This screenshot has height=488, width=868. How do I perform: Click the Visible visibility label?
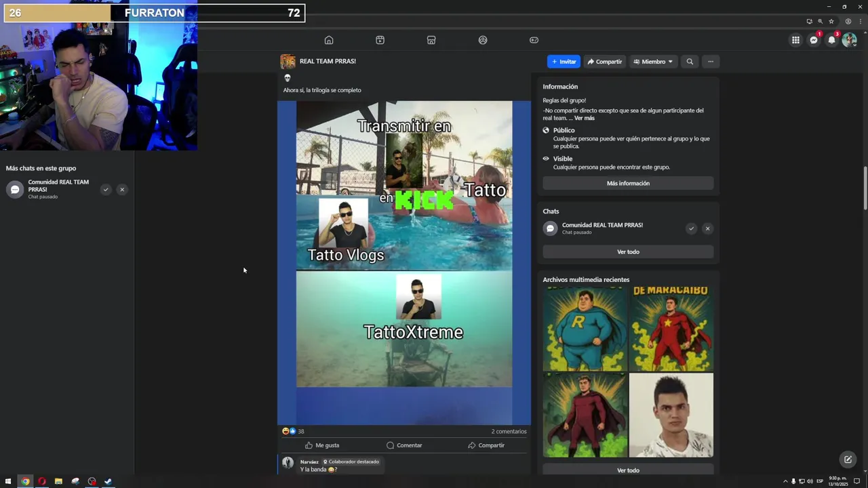point(563,159)
